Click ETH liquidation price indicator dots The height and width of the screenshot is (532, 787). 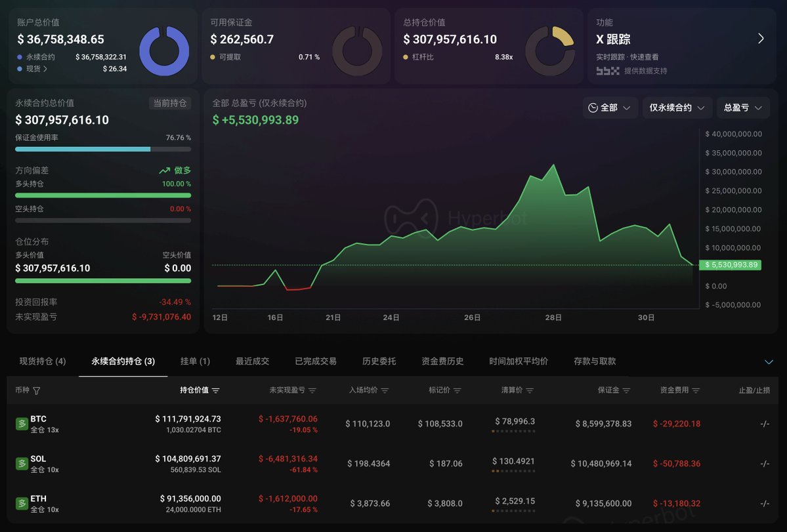point(513,511)
